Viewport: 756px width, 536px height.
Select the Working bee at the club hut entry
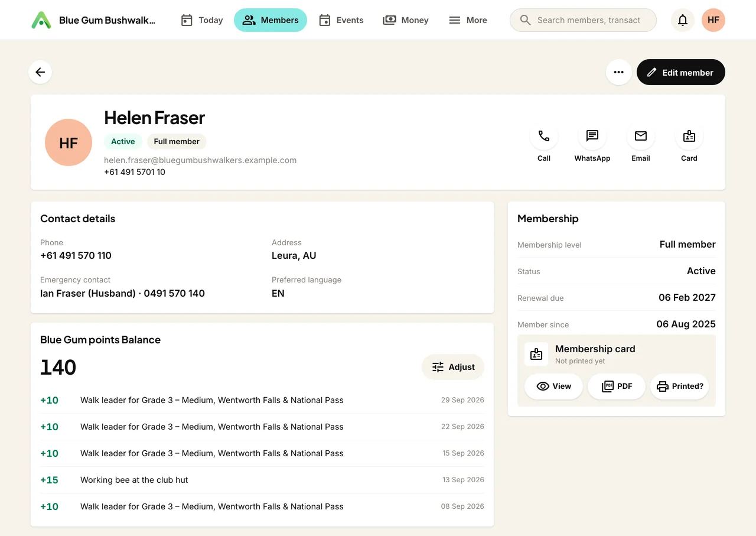pyautogui.click(x=262, y=480)
